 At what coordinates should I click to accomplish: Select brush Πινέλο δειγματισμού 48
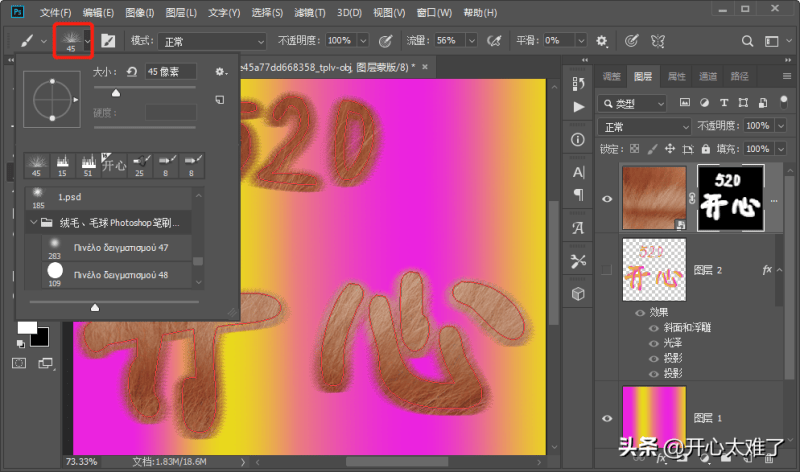click(x=120, y=275)
